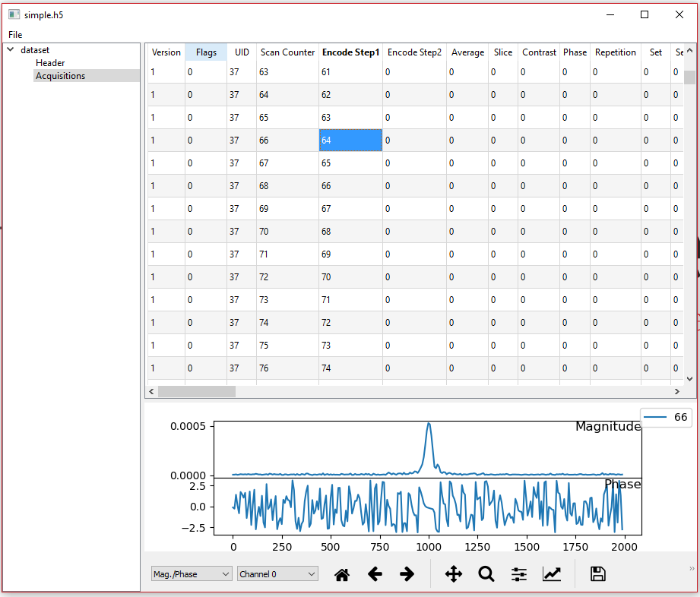This screenshot has height=597, width=700.
Task: Click horizontal scrollbar right arrow
Action: (x=676, y=391)
